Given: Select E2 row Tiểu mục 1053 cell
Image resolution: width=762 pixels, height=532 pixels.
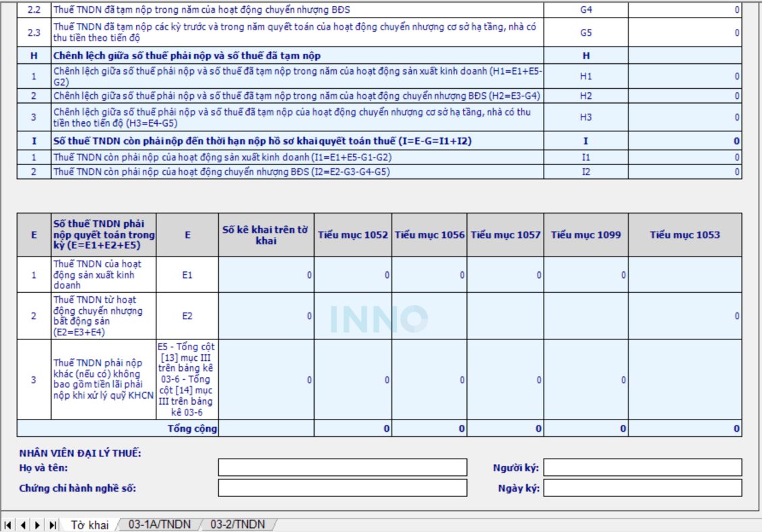Looking at the screenshot, I should tap(685, 316).
